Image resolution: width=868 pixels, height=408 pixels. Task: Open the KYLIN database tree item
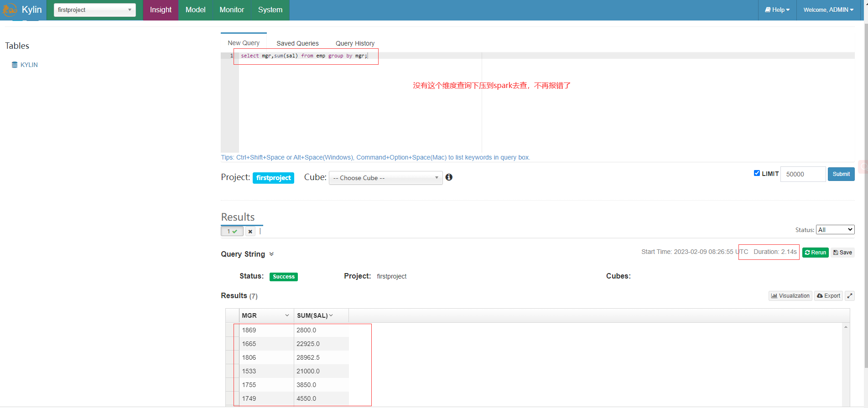(x=25, y=65)
